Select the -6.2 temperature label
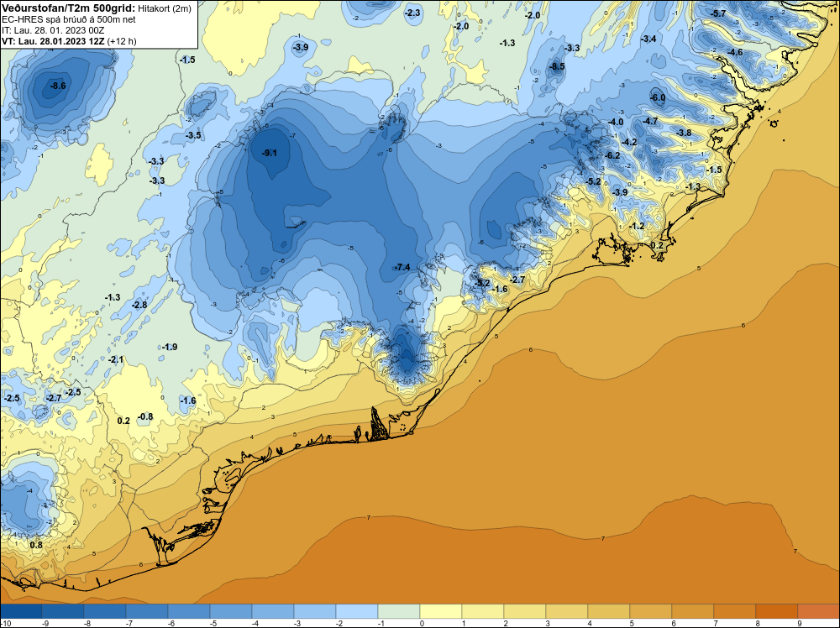The image size is (840, 628). pyautogui.click(x=612, y=155)
